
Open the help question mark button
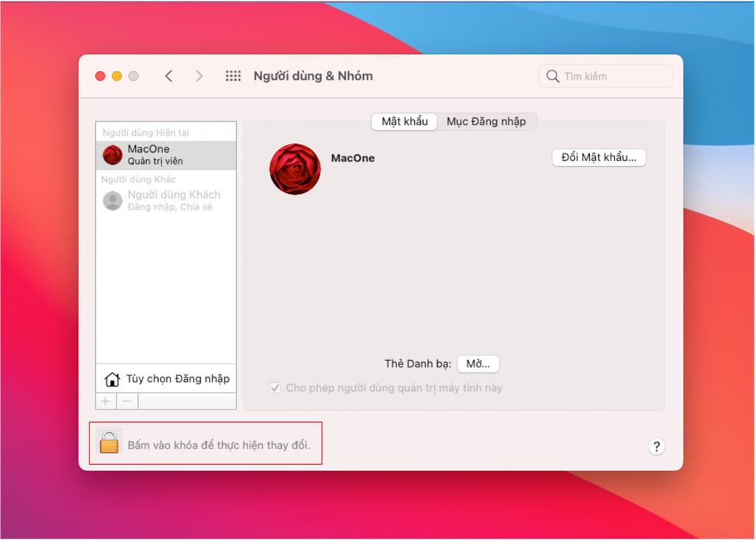coord(656,446)
